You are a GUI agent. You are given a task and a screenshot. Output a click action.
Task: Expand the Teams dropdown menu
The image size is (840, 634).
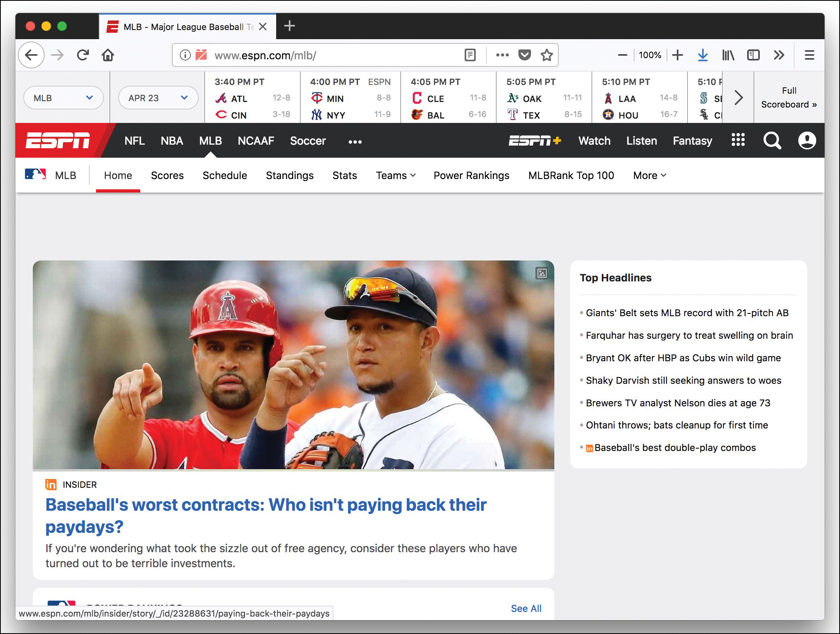pos(396,175)
